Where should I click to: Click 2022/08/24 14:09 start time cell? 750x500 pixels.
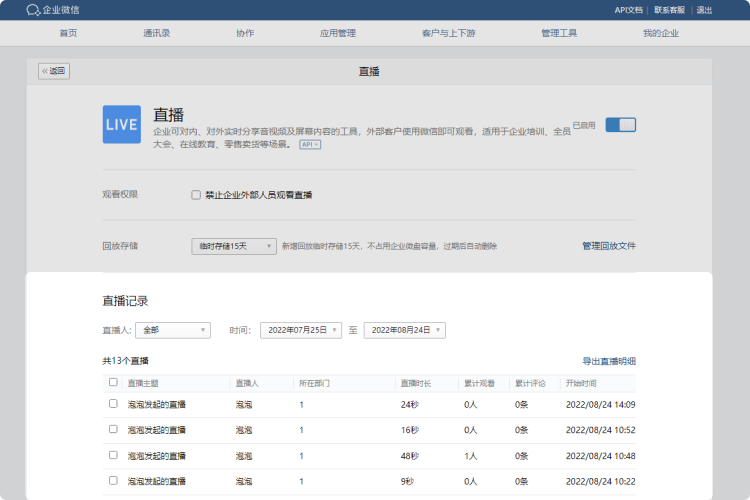point(601,405)
